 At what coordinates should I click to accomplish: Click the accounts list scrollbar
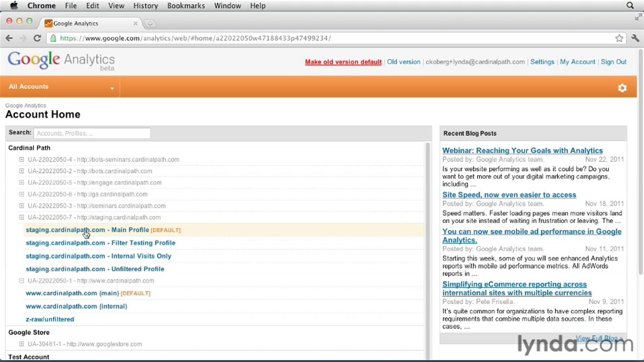point(428,251)
